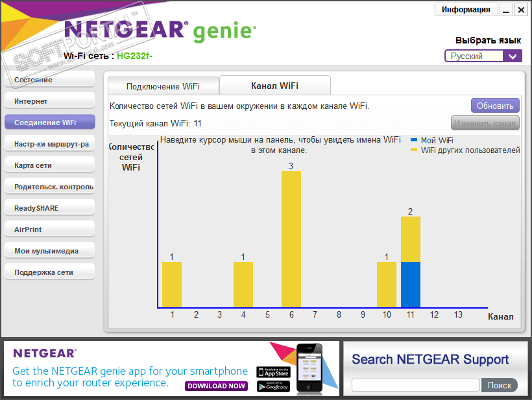This screenshot has height=400, width=532.
Task: Open Родительск. контроль
Action: 49,187
